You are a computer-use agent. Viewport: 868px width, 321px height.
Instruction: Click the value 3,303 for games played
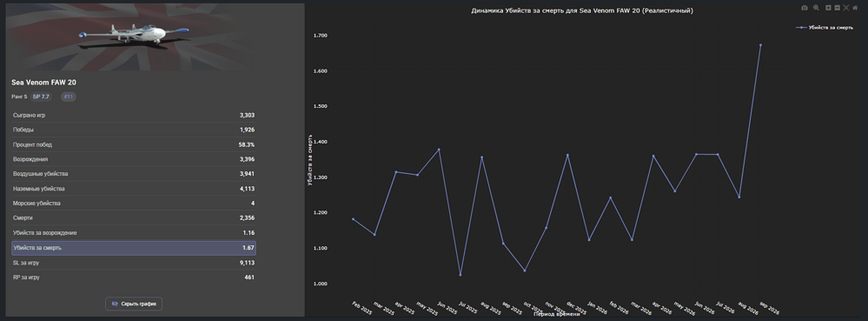247,116
